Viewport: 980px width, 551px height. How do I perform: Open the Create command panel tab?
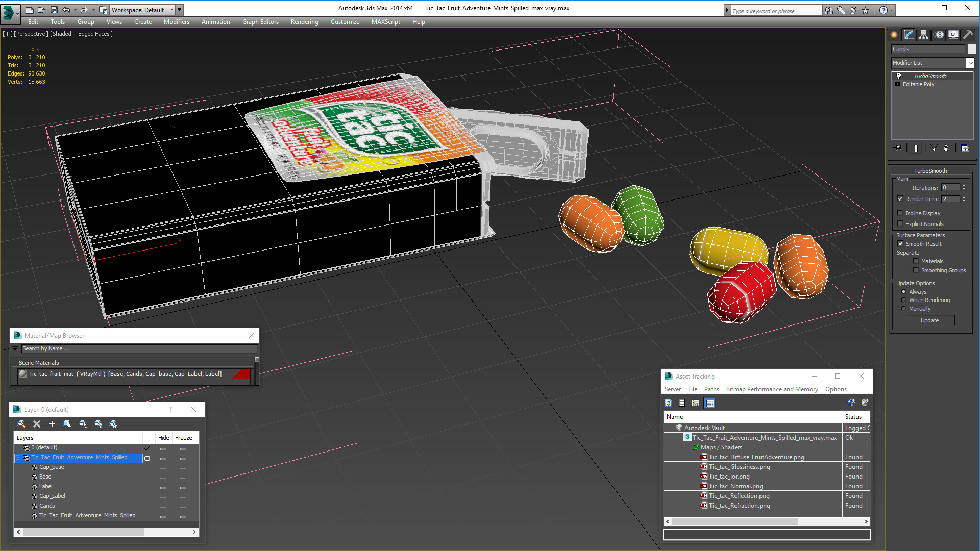[894, 35]
